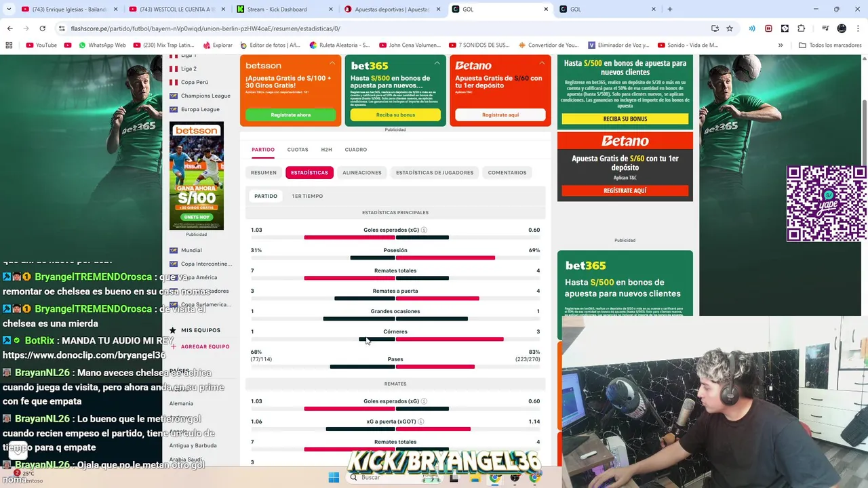Click the browser address bar URL

tap(205, 28)
